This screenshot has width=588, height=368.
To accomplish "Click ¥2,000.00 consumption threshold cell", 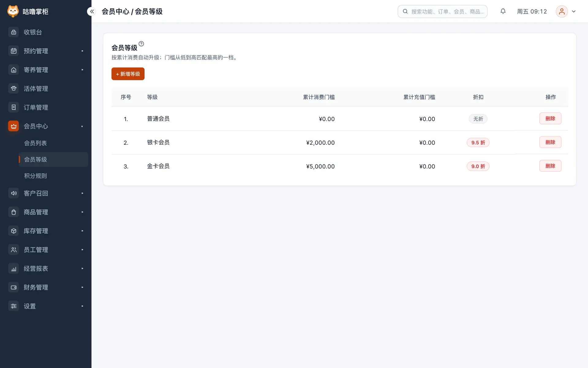I will click(x=320, y=143).
